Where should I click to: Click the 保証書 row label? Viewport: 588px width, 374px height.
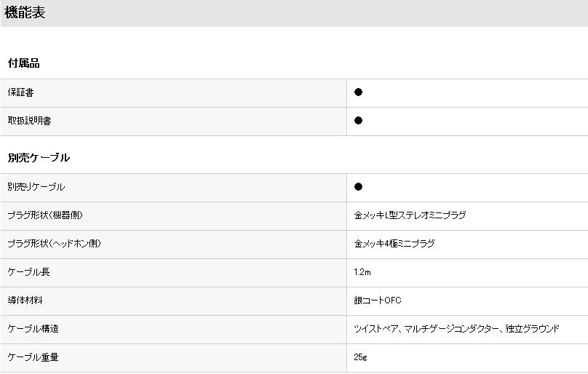[x=20, y=92]
